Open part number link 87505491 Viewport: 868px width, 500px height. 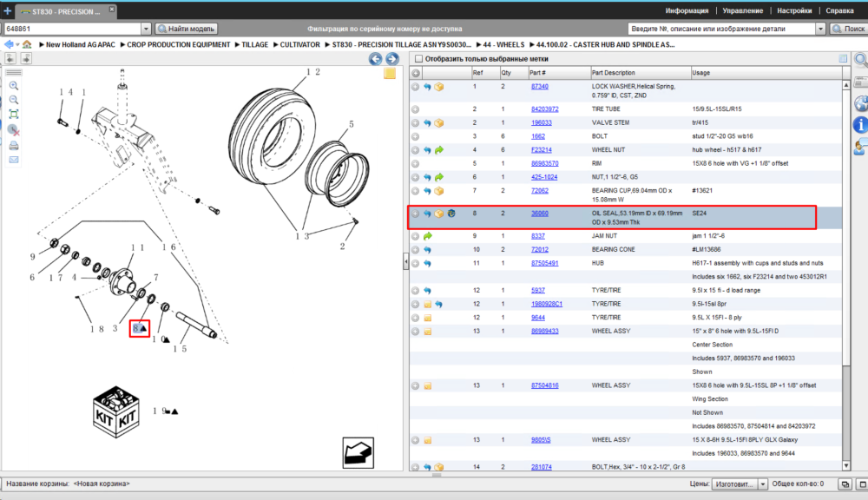coord(545,263)
